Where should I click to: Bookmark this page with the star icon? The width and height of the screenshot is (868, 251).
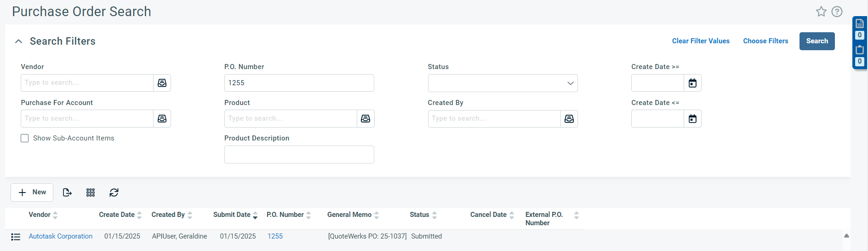coord(821,12)
